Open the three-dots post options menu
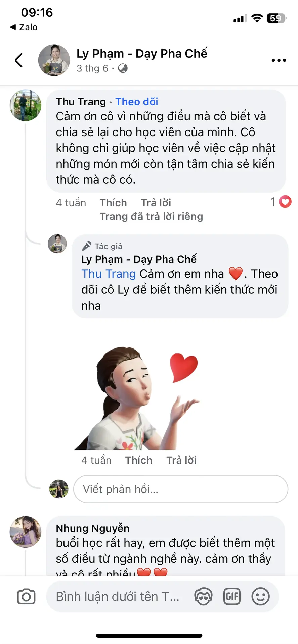This screenshot has width=298, height=644. coord(279,60)
